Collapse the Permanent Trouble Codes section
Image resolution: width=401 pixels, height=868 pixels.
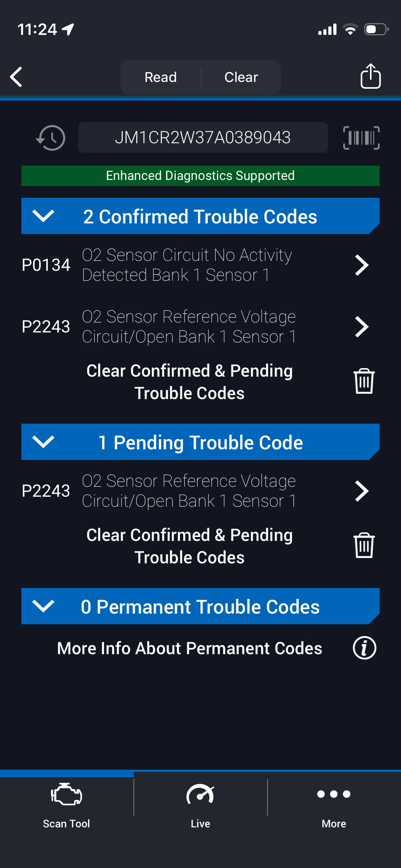(43, 606)
